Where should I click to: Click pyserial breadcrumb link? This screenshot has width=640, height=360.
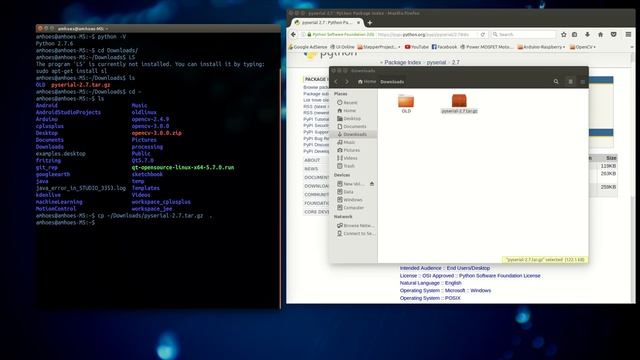[x=436, y=62]
